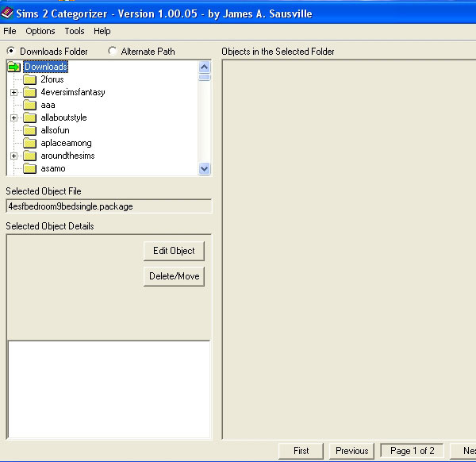Click the asamo folder icon
This screenshot has height=462, width=476.
(30, 168)
